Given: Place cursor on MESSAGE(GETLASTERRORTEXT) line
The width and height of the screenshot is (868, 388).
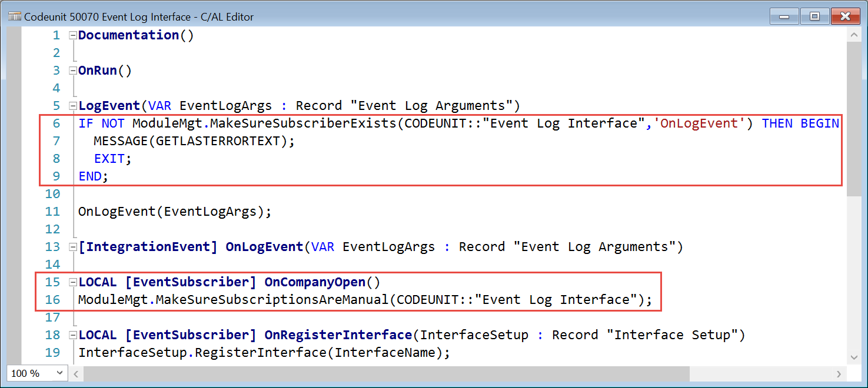Looking at the screenshot, I should coord(194,141).
